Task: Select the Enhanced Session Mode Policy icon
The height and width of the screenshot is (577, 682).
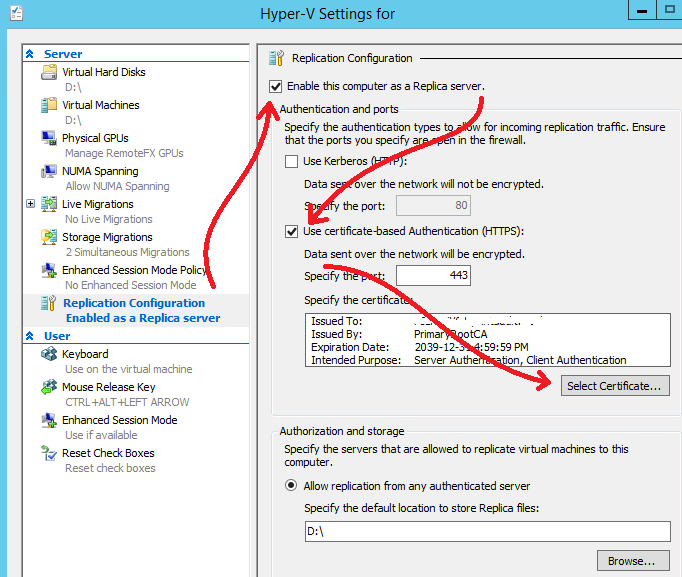Action: click(49, 270)
